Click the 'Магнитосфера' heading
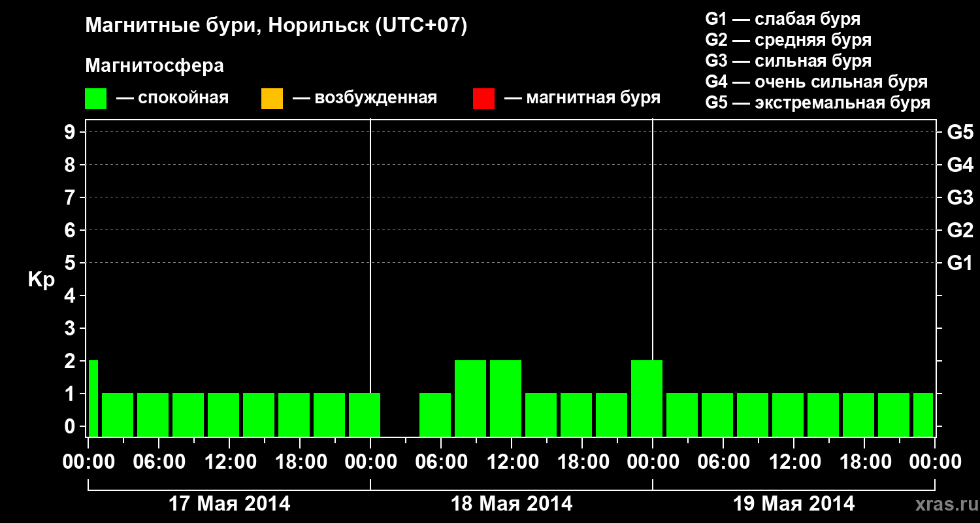This screenshot has width=980, height=523. [x=154, y=66]
